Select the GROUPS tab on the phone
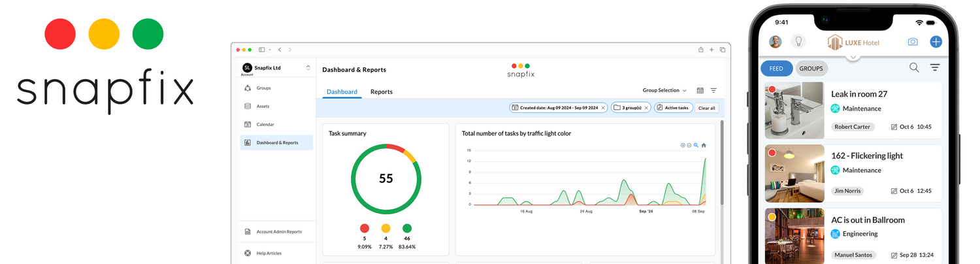This screenshot has height=264, width=980. coord(811,68)
